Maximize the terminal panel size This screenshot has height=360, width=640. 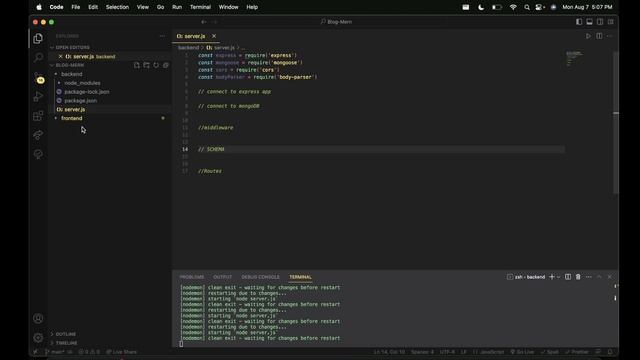[x=599, y=277]
